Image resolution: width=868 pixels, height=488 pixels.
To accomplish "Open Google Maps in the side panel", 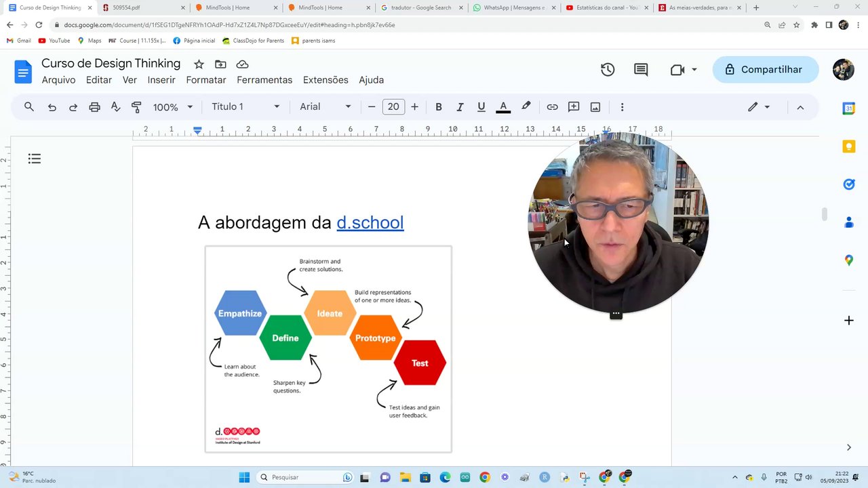I will [848, 260].
